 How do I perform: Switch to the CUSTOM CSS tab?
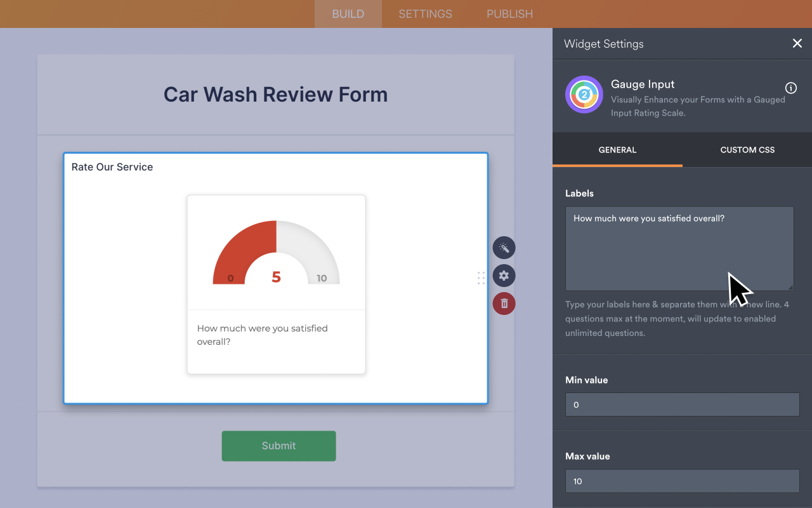(747, 150)
